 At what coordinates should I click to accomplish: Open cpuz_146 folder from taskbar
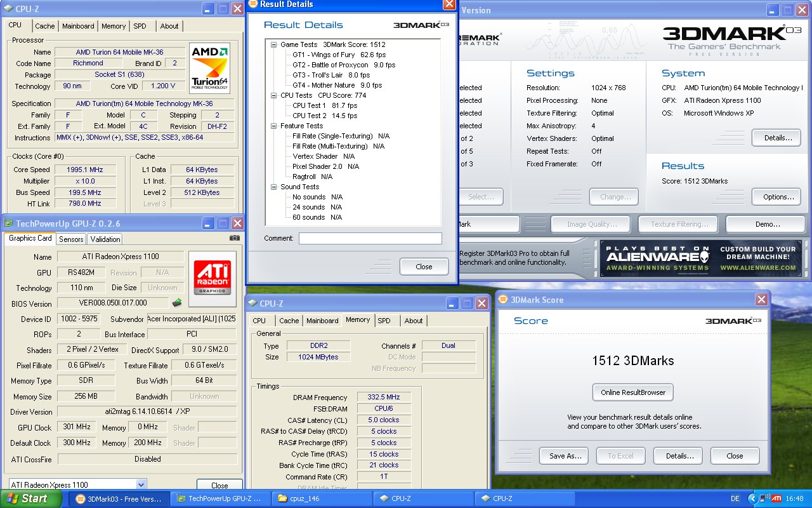click(x=321, y=498)
